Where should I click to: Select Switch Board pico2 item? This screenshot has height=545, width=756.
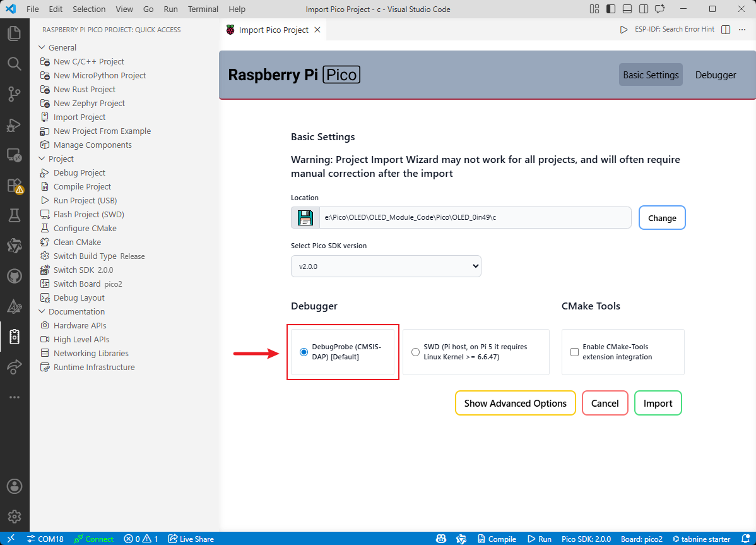click(x=87, y=284)
